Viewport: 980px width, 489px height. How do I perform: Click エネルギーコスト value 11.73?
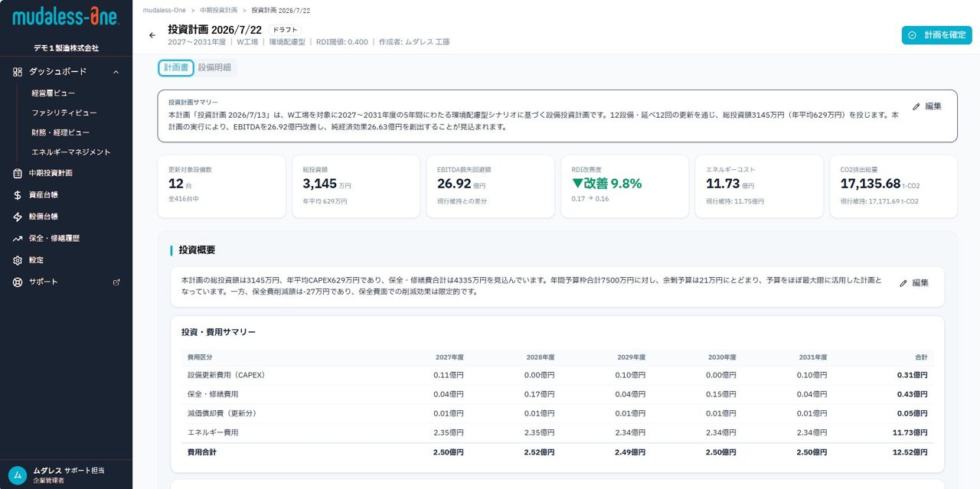coord(723,184)
